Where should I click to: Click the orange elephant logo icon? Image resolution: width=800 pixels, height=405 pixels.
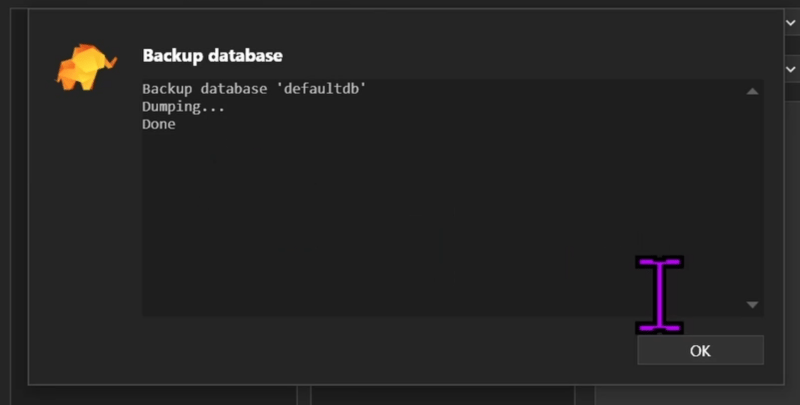[86, 67]
